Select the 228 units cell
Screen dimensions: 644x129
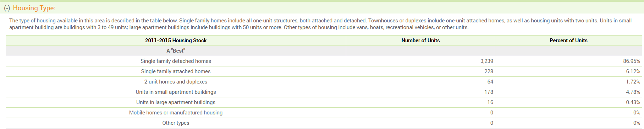coord(420,71)
